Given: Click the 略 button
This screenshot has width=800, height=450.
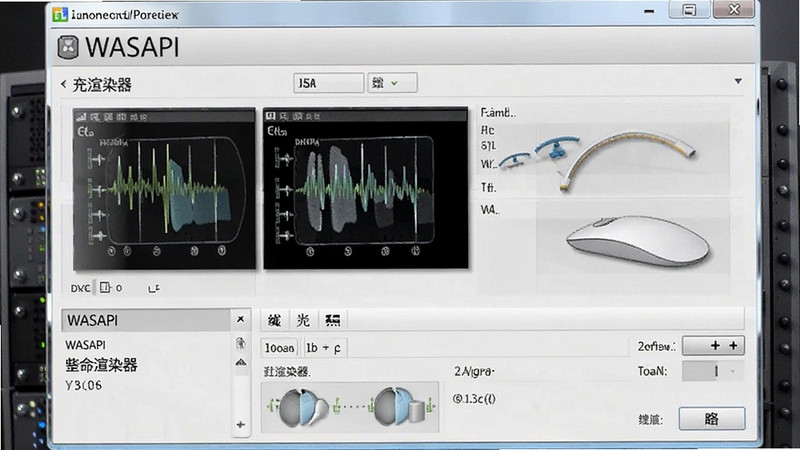Looking at the screenshot, I should [712, 419].
